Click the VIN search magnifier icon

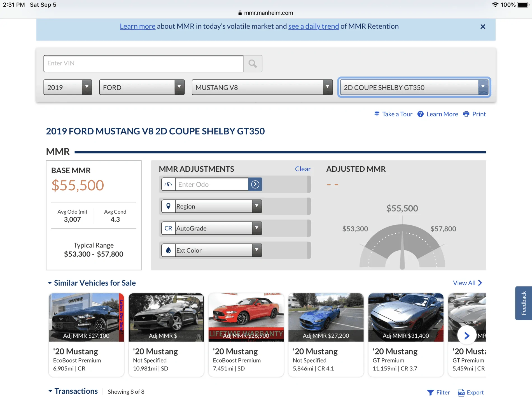click(253, 64)
